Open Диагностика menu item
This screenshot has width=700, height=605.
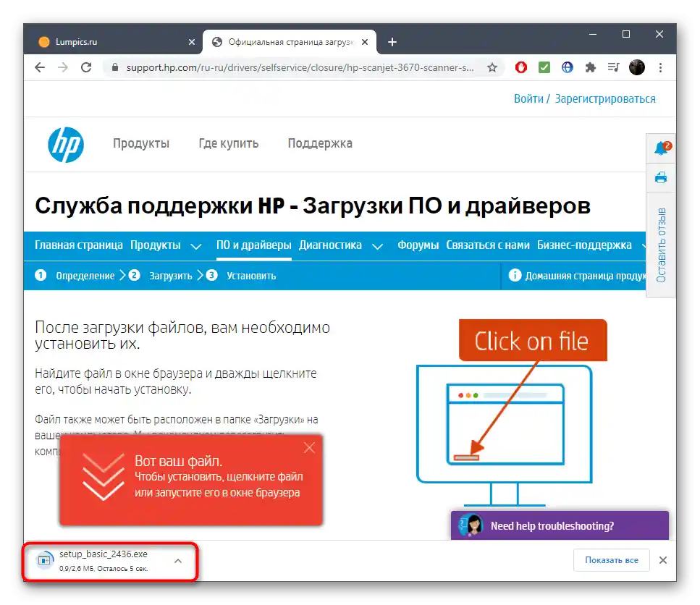(330, 245)
